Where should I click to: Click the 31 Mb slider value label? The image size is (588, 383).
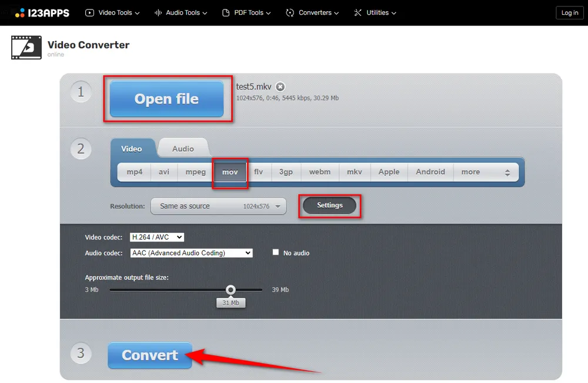[230, 303]
